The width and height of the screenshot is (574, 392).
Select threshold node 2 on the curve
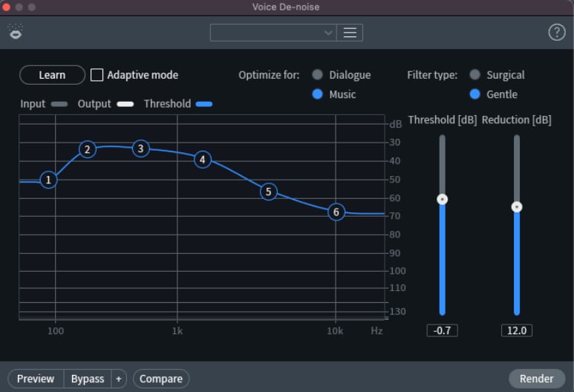coord(87,149)
